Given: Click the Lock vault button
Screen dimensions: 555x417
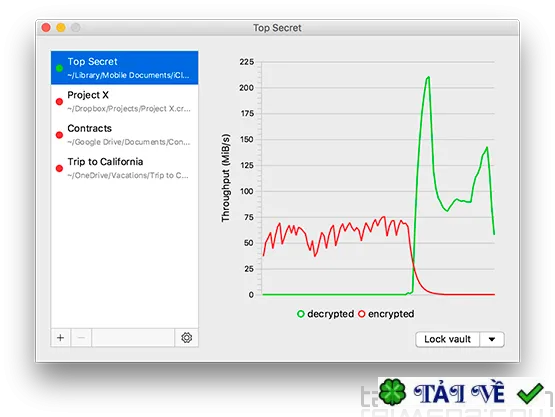Looking at the screenshot, I should click(x=447, y=339).
